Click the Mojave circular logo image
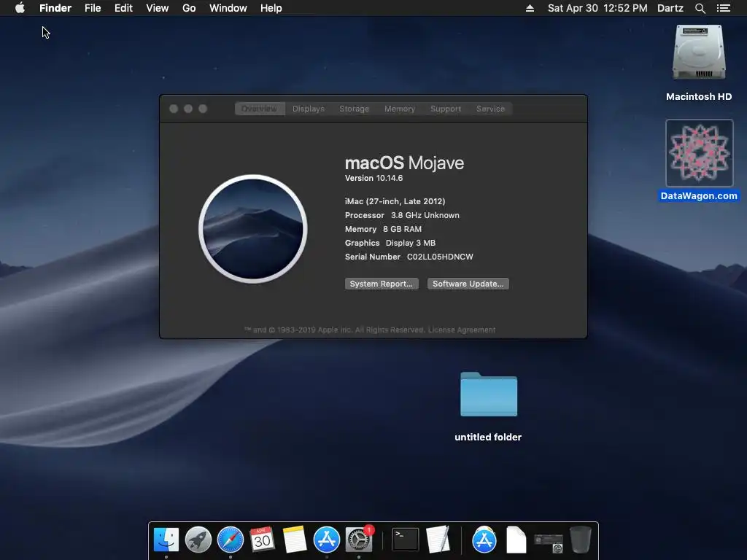The image size is (747, 560). click(x=253, y=229)
